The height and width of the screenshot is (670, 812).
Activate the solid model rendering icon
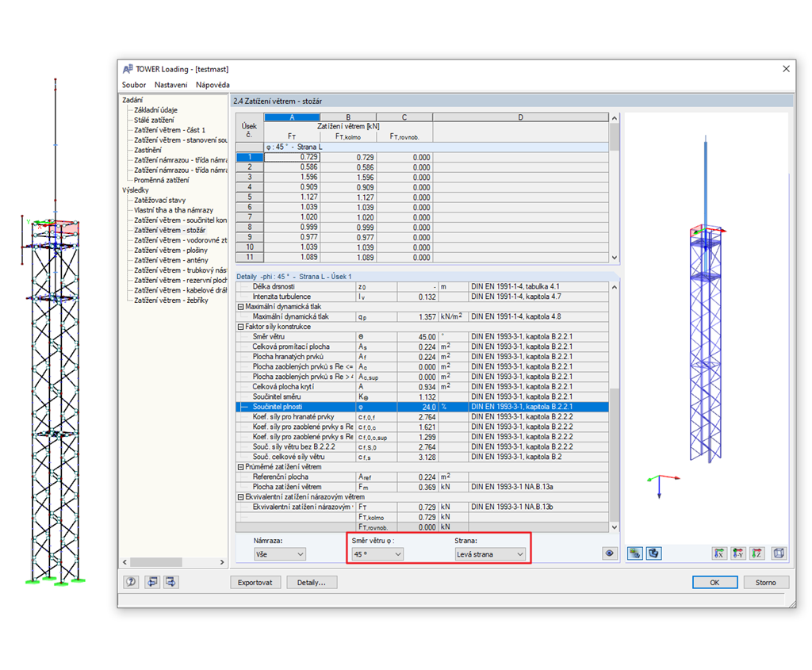point(653,553)
